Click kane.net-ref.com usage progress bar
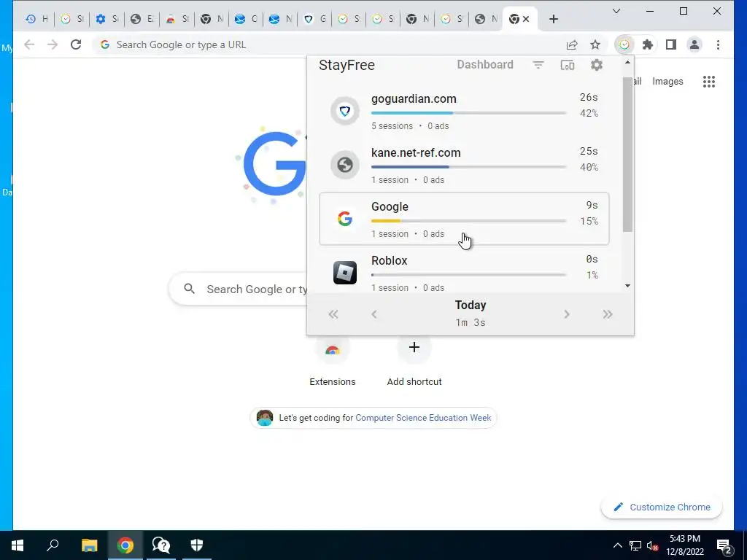747x560 pixels. click(469, 167)
